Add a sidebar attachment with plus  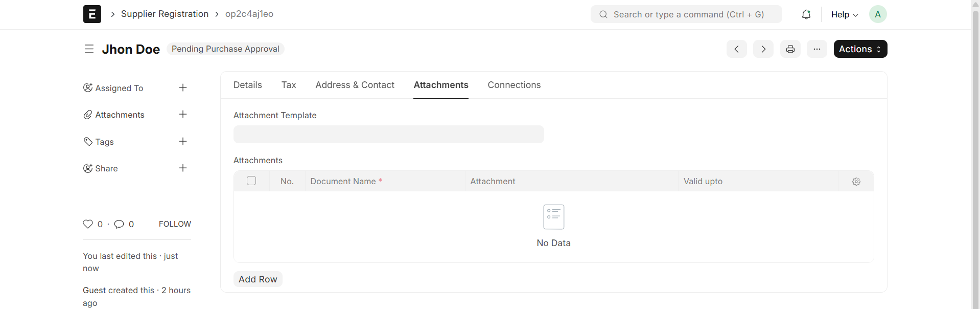point(183,115)
